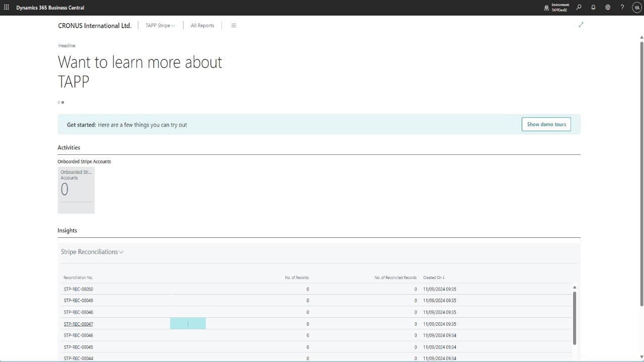Click the Get started notification text
The image size is (644, 362).
(x=127, y=125)
